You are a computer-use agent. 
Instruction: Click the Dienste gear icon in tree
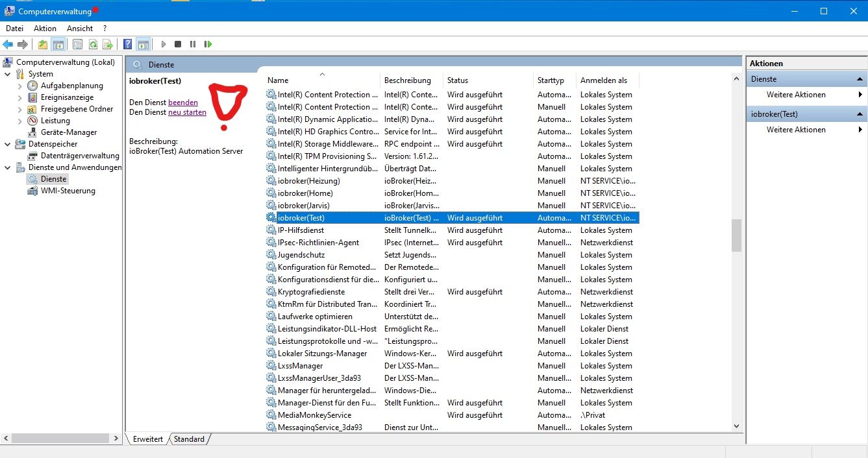pos(32,179)
